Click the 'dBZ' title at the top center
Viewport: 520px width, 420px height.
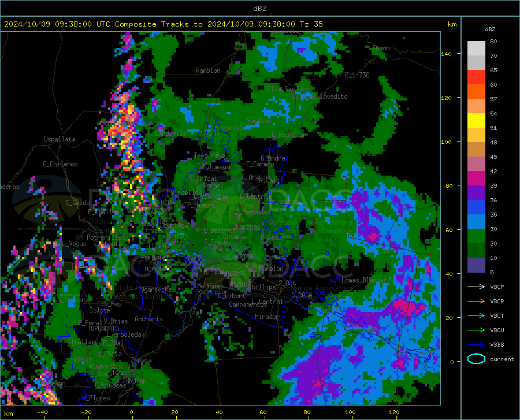pos(259,9)
